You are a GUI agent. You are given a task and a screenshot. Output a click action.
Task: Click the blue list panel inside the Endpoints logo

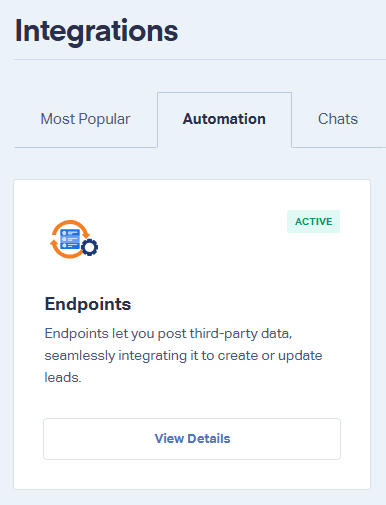point(70,239)
